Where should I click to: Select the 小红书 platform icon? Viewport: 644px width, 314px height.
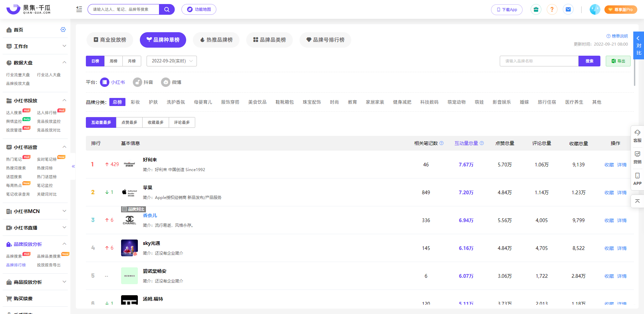click(105, 82)
